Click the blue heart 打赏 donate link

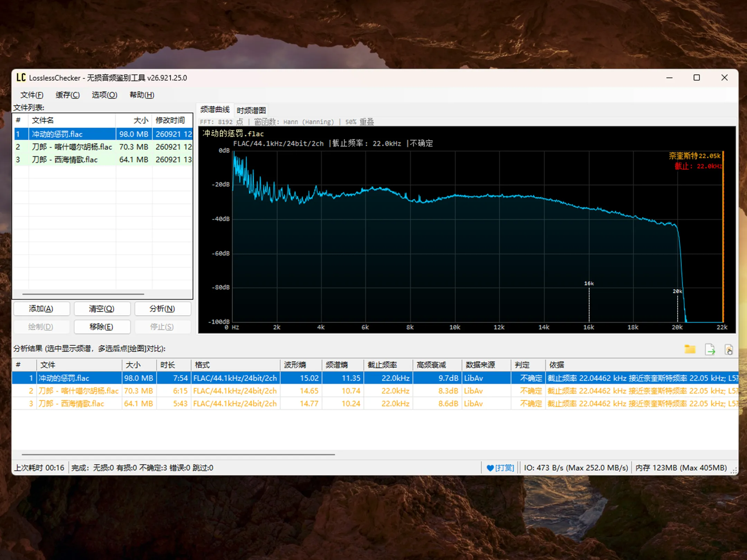[x=500, y=468]
